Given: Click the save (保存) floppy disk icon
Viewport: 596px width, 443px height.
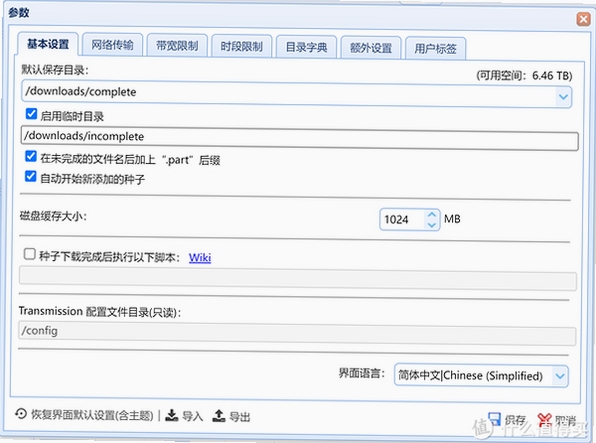Looking at the screenshot, I should coord(495,419).
